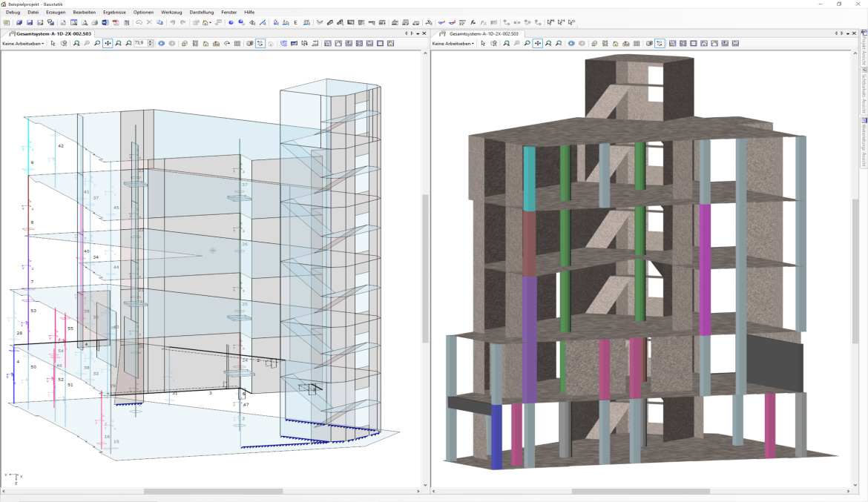The height and width of the screenshot is (502, 868).
Task: Open the Keine Arbeitsebene dropdown in right view
Action: pyautogui.click(x=453, y=44)
